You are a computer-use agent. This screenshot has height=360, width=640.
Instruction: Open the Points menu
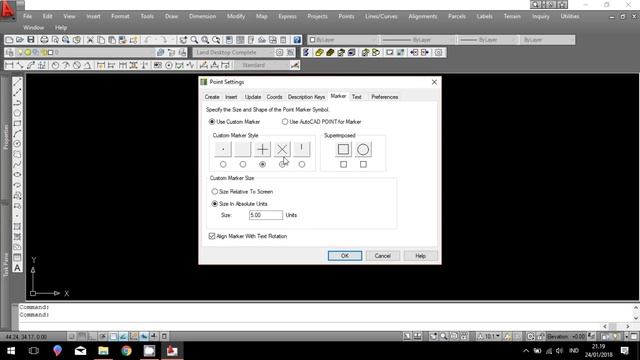[x=346, y=16]
